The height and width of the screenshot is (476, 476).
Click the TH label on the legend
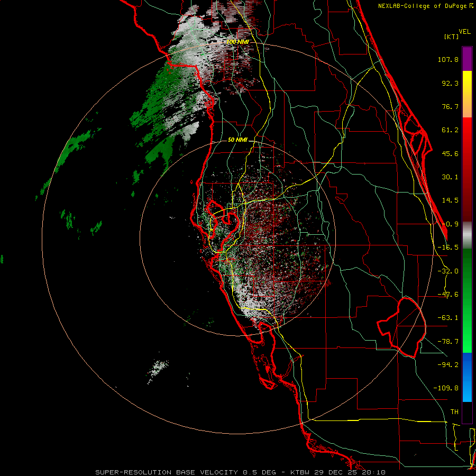[454, 412]
